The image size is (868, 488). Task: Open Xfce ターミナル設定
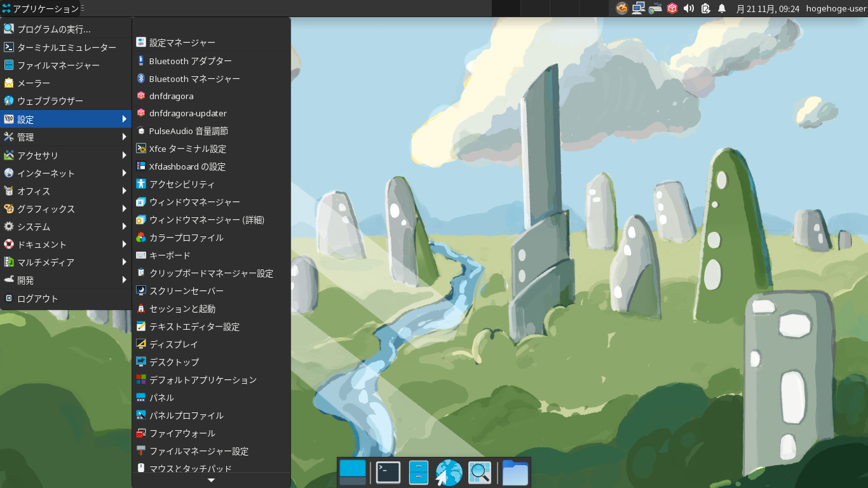(x=211, y=149)
